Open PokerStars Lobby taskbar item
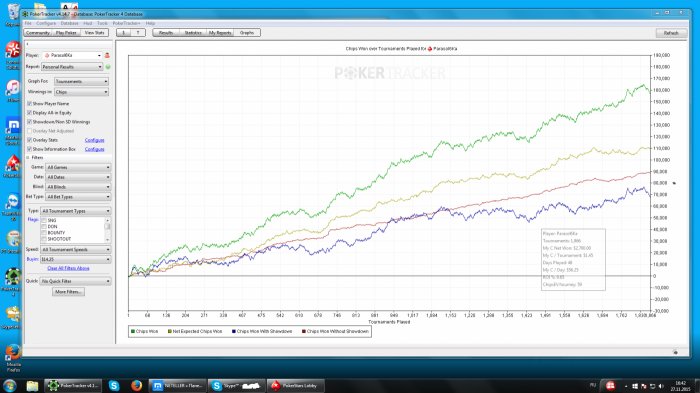 pos(296,385)
